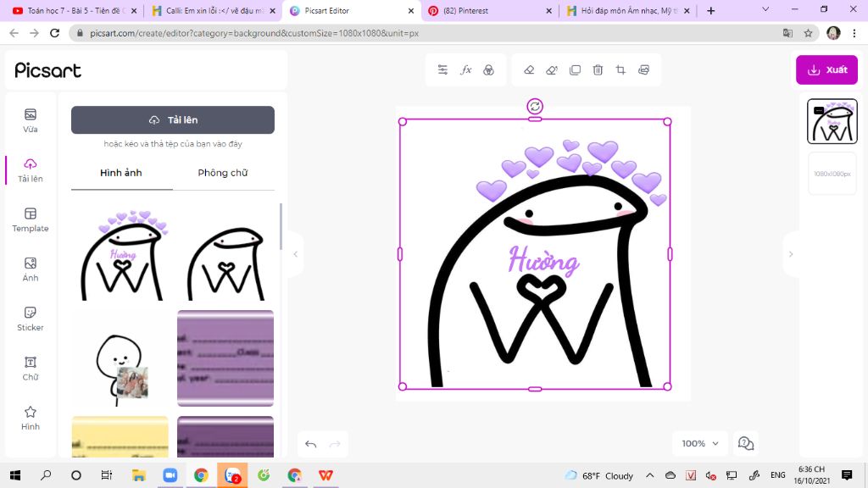The width and height of the screenshot is (868, 488).
Task: Switch to Hỏi đáp môn Âm nhạc tab
Action: click(627, 10)
